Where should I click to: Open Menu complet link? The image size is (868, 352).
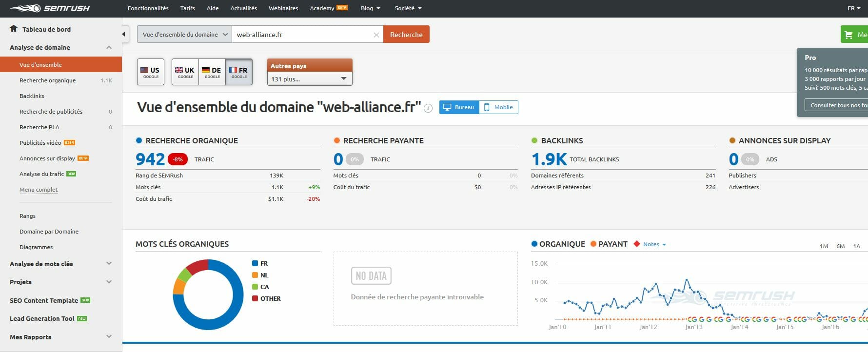click(39, 190)
